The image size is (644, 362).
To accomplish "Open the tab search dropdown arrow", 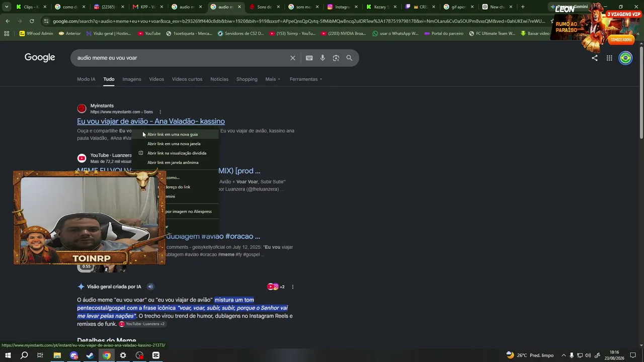I will (7, 7).
